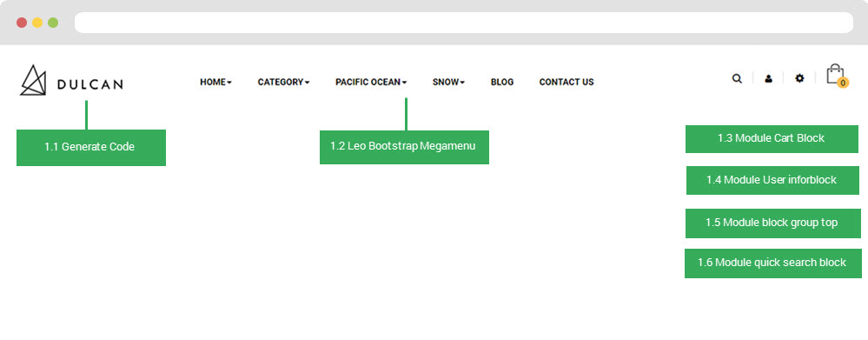The width and height of the screenshot is (868, 340).
Task: Open the CONTACT US menu item
Action: (567, 82)
